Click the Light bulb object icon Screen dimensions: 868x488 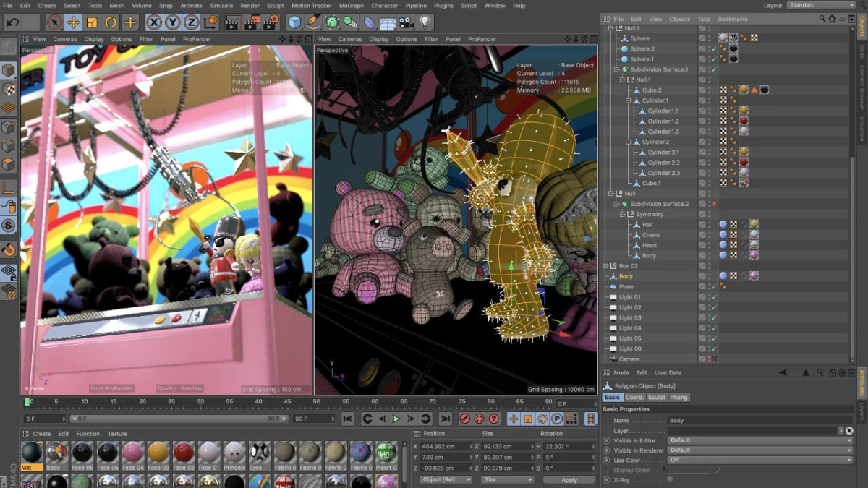[425, 22]
